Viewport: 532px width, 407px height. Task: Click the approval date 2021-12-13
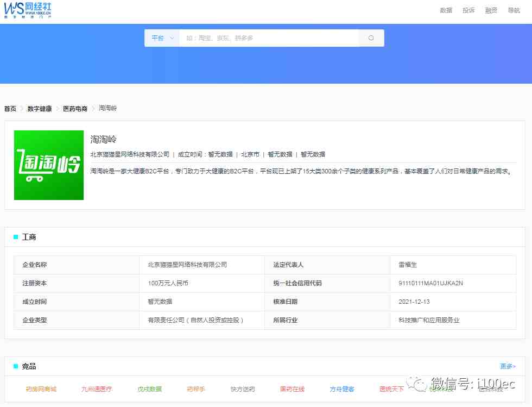pyautogui.click(x=414, y=302)
